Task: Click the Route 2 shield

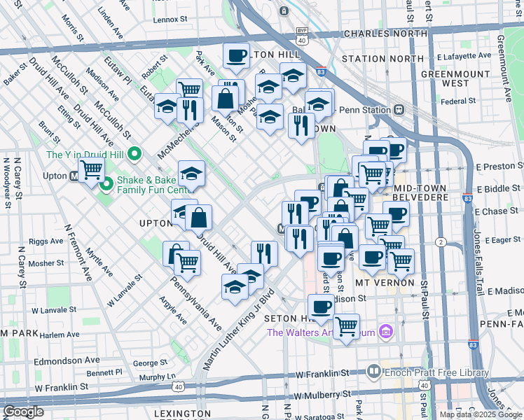Action: click(x=441, y=242)
